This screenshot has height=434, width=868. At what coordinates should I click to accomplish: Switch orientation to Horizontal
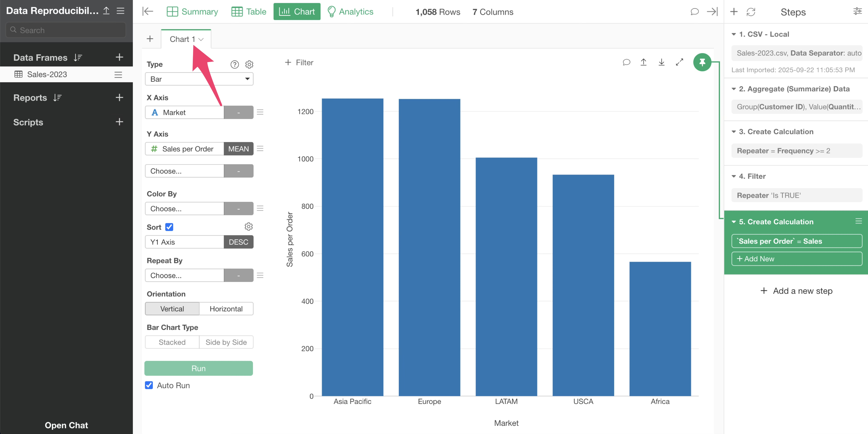(226, 309)
